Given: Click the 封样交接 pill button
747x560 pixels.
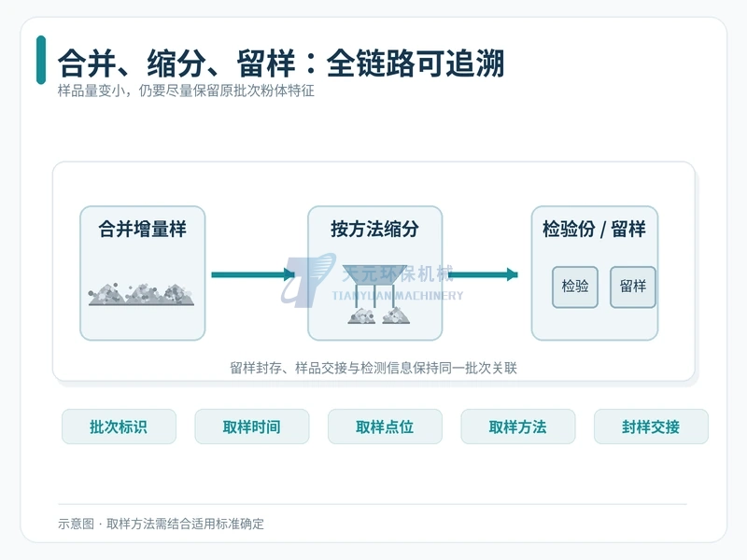Looking at the screenshot, I should pyautogui.click(x=651, y=427).
